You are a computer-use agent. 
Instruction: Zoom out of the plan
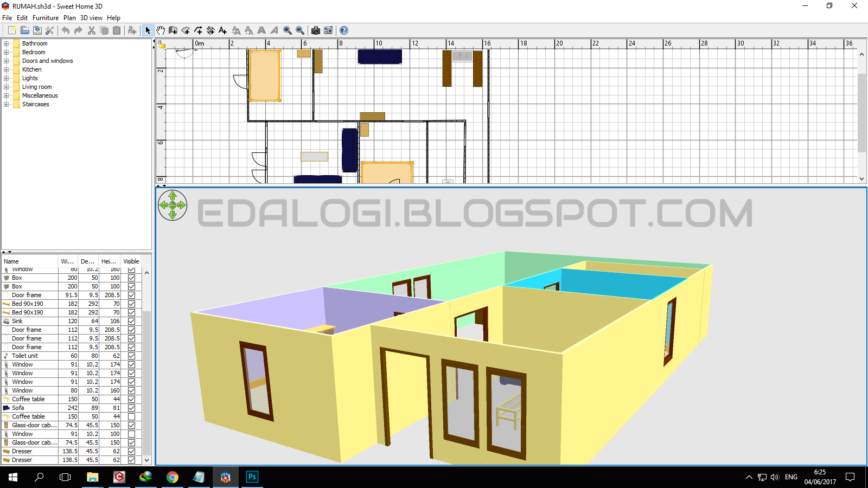300,30
